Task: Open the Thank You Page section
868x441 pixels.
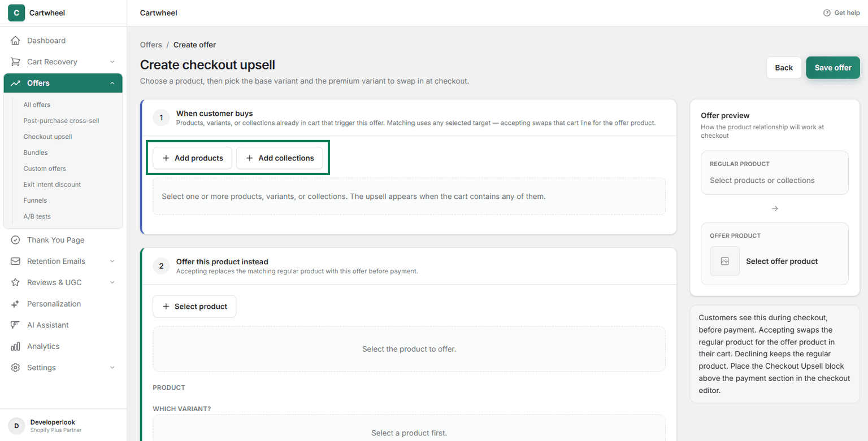Action: (x=63, y=240)
